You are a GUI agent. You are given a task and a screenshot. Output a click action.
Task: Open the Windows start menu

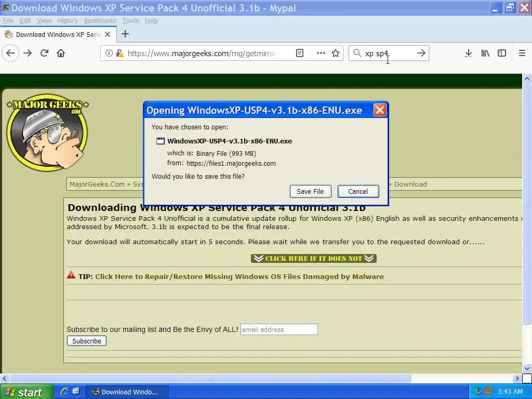click(26, 392)
